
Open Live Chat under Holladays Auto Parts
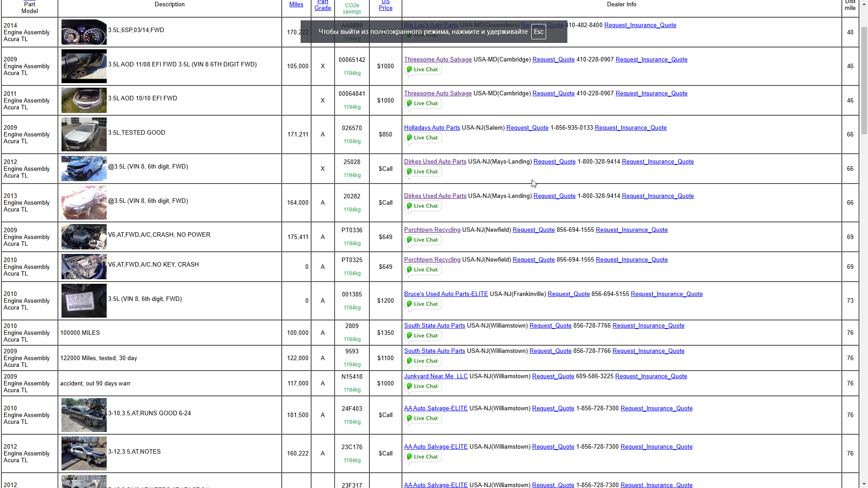[x=423, y=138]
